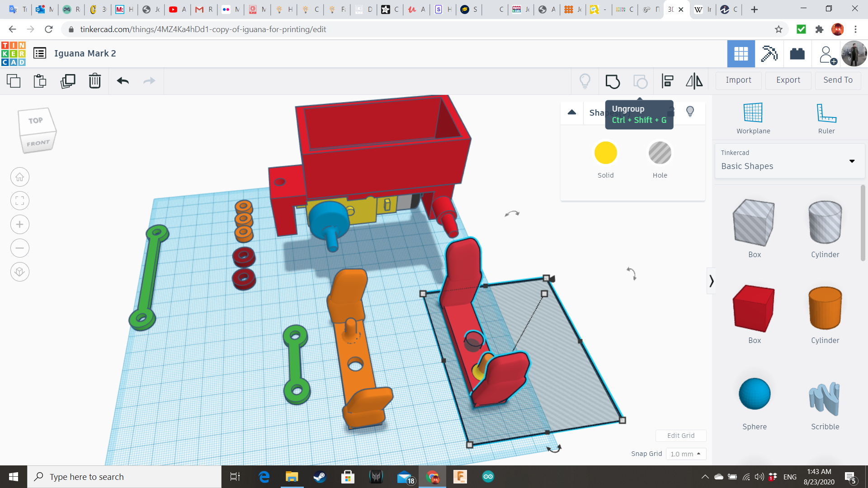Image resolution: width=868 pixels, height=488 pixels.
Task: Open the Snap Grid dropdown
Action: (x=685, y=454)
